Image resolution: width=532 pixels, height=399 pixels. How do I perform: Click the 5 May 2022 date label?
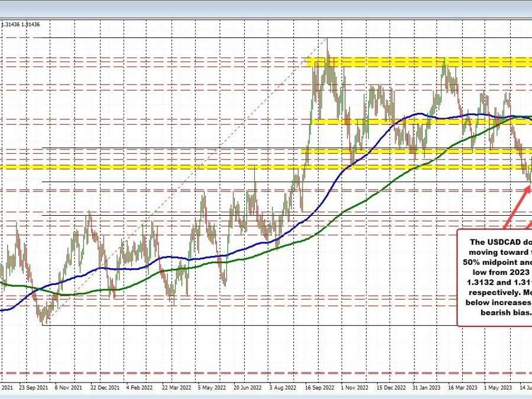tap(211, 388)
